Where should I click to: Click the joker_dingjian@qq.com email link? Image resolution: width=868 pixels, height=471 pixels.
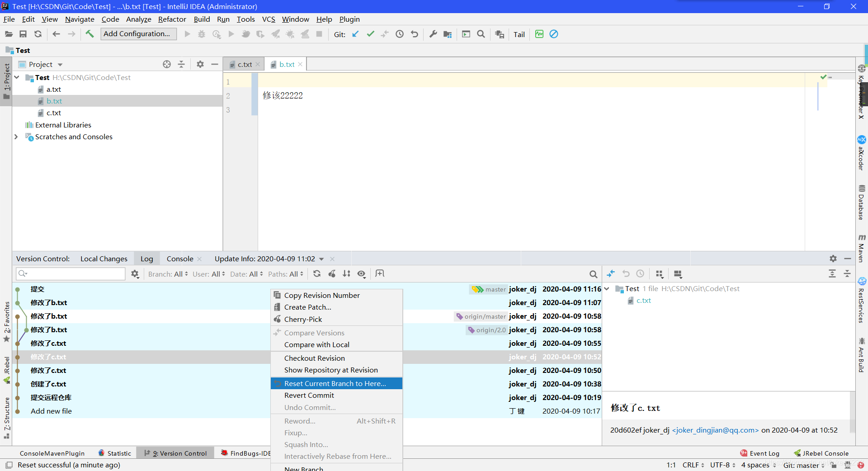pos(715,430)
